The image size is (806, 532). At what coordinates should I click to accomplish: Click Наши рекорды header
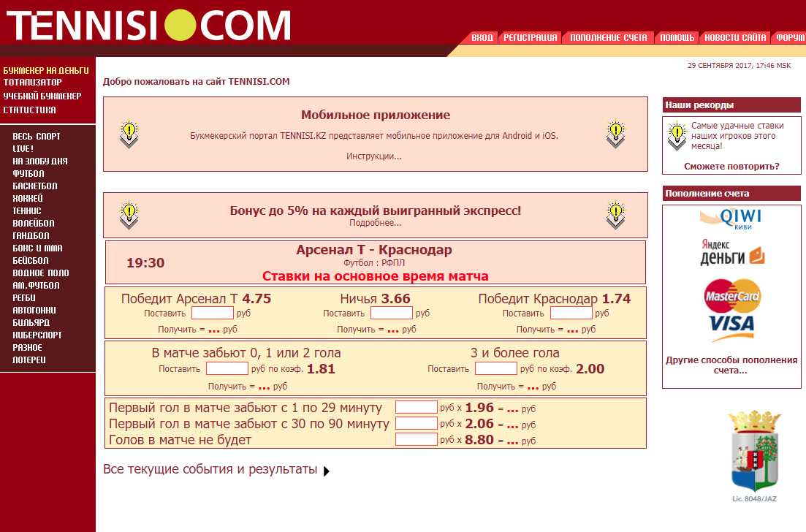[x=731, y=104]
